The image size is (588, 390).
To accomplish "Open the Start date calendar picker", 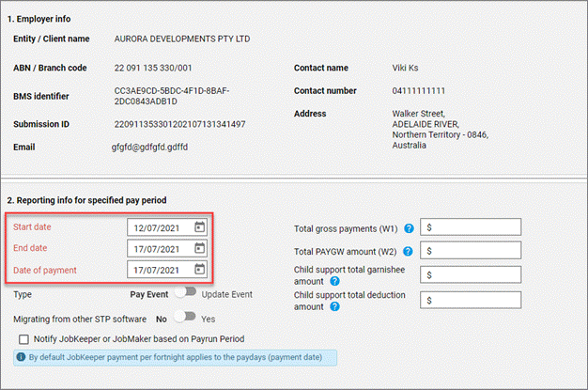I will pyautogui.click(x=199, y=226).
